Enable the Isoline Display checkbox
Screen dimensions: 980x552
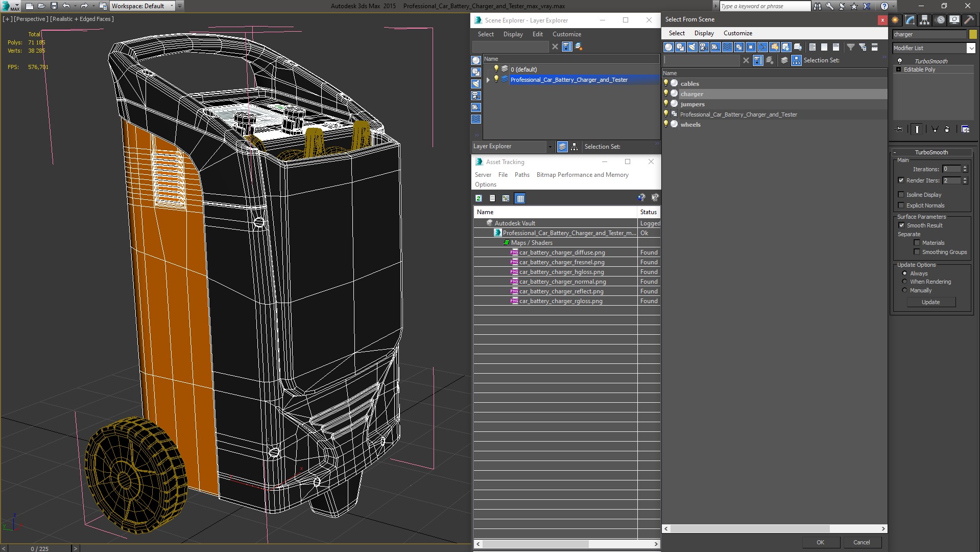point(901,195)
